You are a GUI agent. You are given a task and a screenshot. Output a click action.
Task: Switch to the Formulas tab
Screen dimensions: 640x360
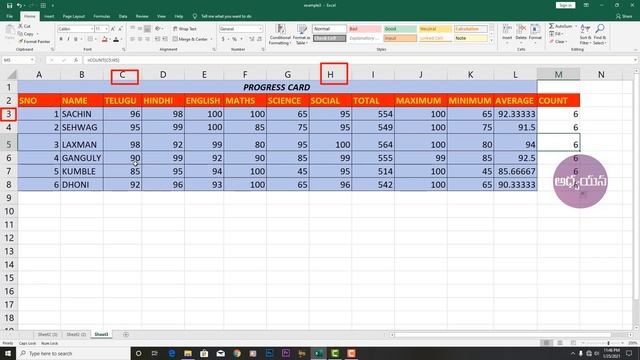tap(102, 16)
